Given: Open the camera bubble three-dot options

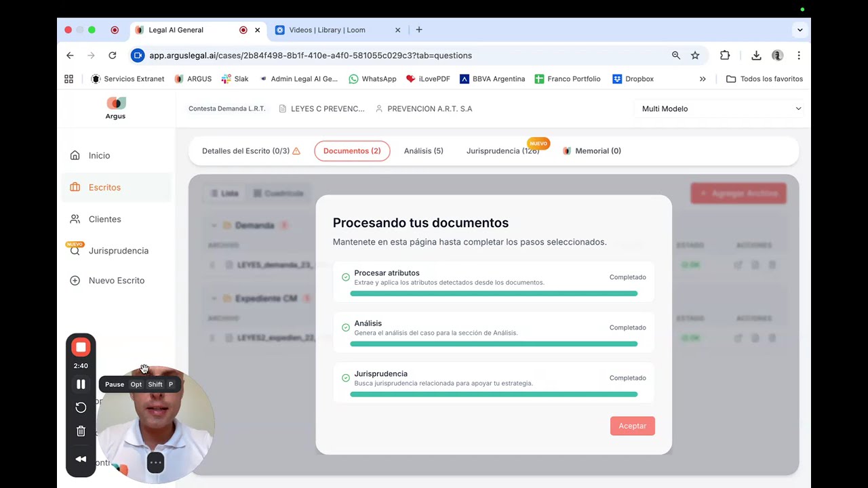Looking at the screenshot, I should [x=155, y=463].
